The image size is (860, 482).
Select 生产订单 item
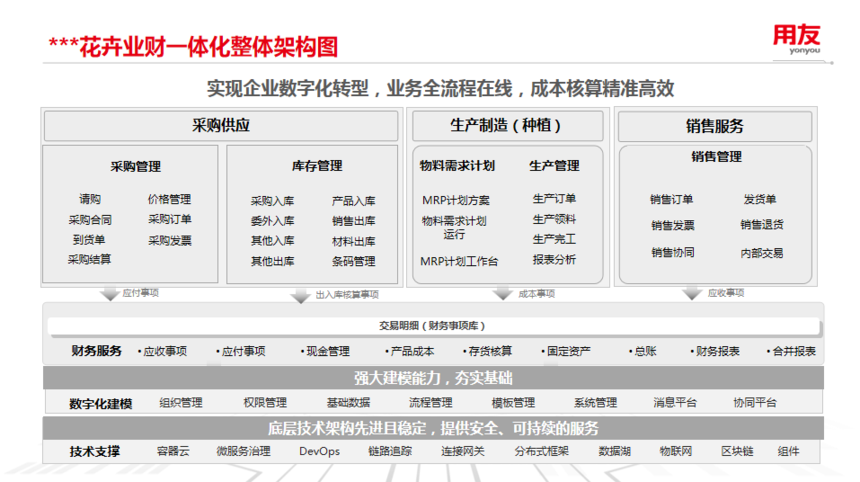(x=555, y=199)
